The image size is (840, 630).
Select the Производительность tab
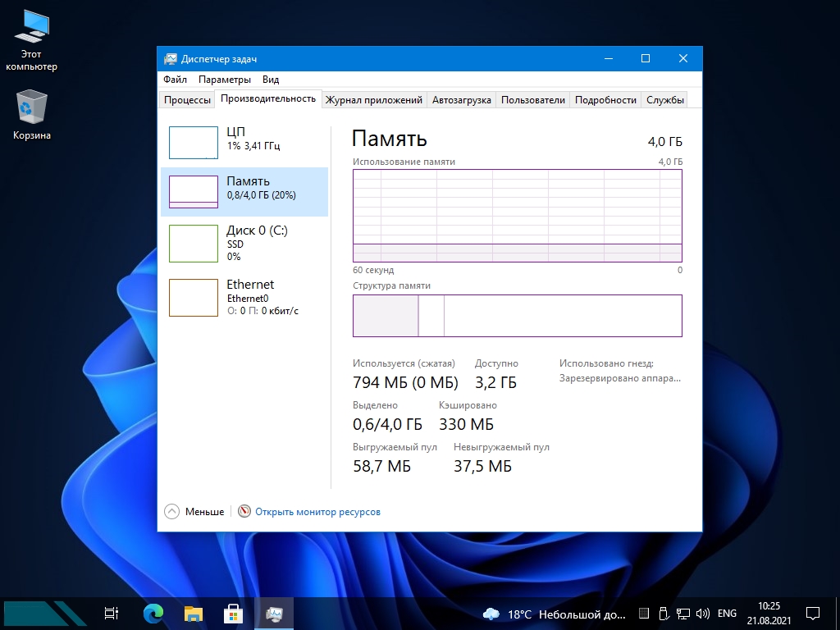(x=268, y=98)
